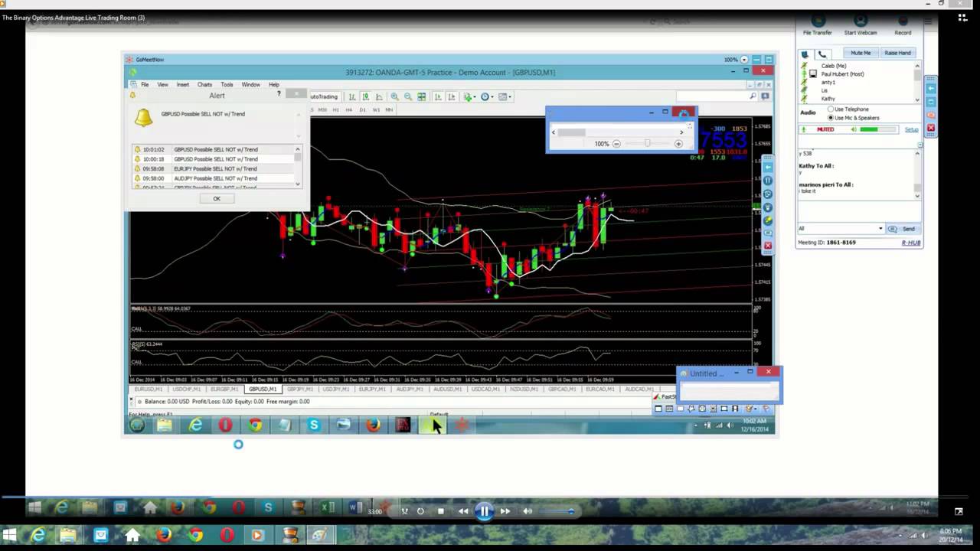Open the chart templates icon menu
Image resolution: width=980 pixels, height=551 pixels.
(505, 96)
